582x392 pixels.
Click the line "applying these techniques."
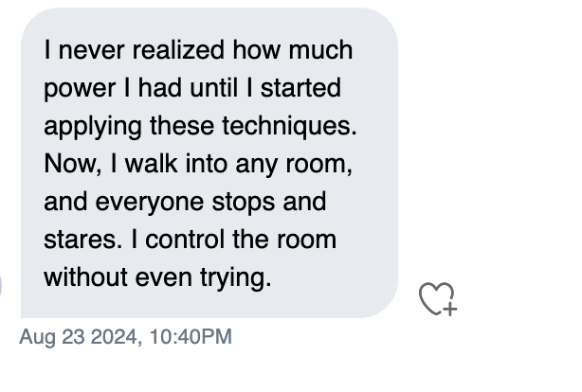click(200, 127)
